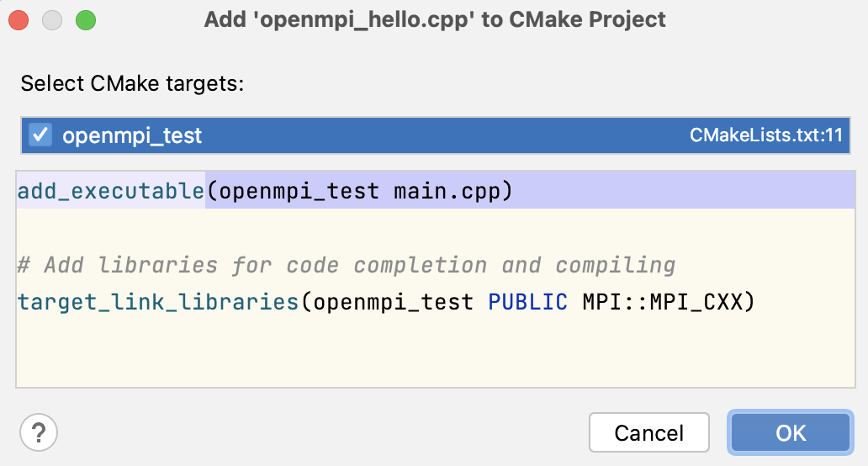
Task: Click the green zoom window button
Action: (x=85, y=19)
